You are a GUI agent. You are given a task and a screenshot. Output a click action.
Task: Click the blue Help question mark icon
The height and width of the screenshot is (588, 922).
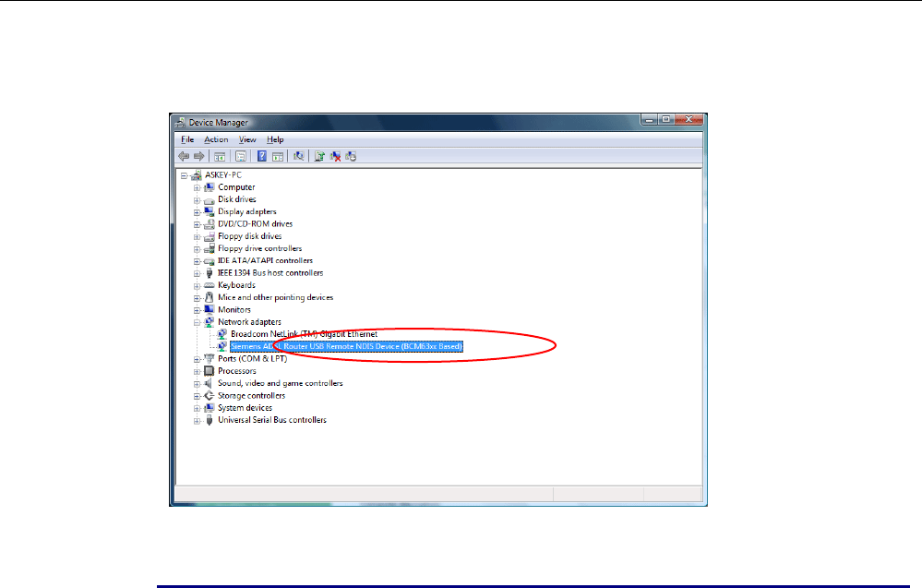point(262,156)
